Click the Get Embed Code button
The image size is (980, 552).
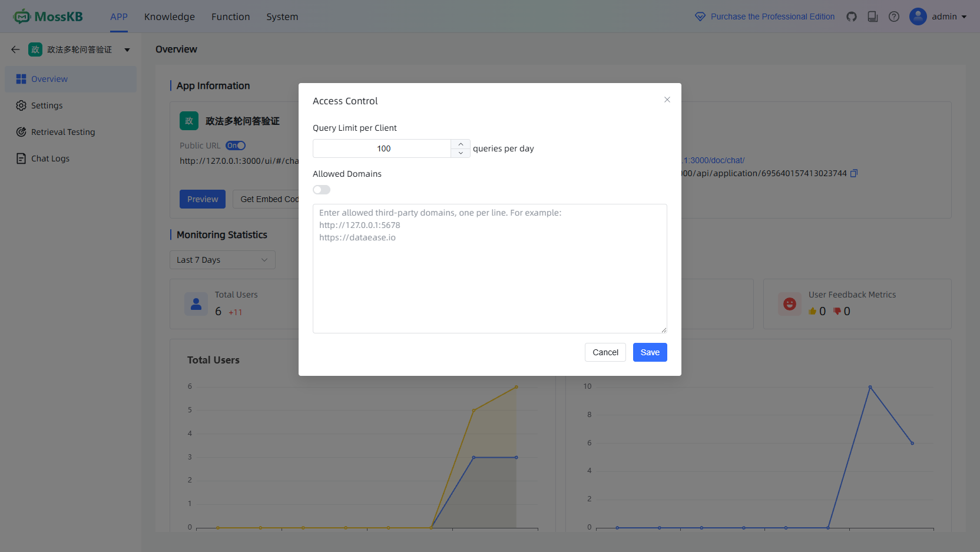coord(266,199)
